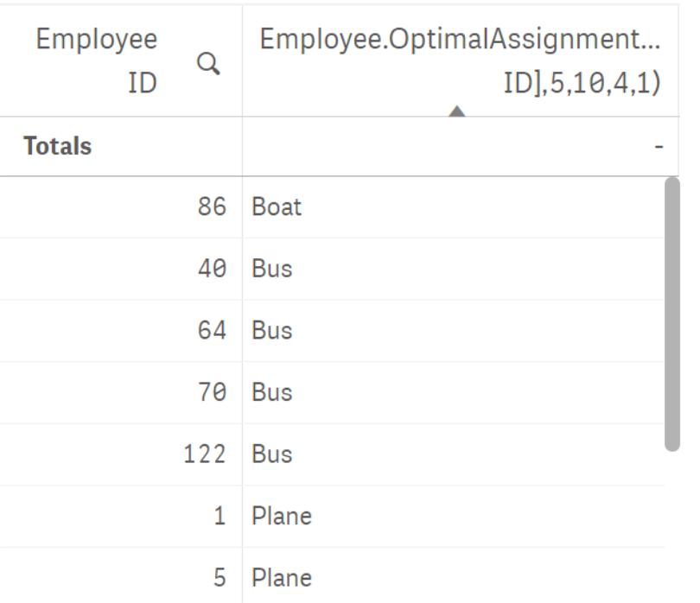
Task: Select Employee ID 1 cell
Action: 121,517
